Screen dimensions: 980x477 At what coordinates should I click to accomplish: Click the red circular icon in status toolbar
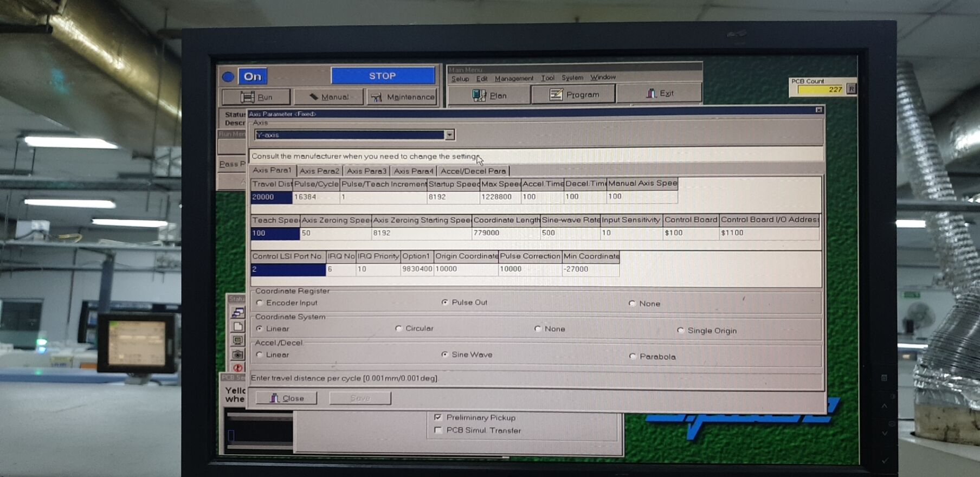tap(237, 368)
